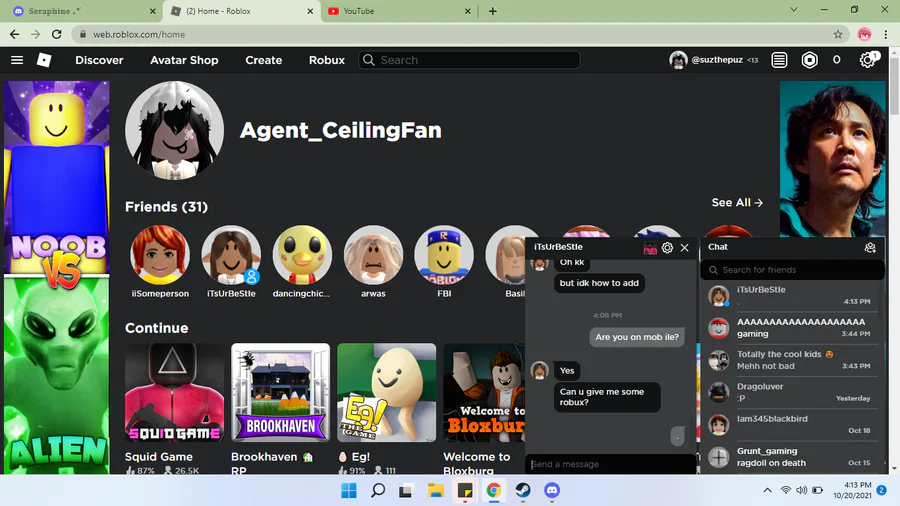Switch to the Seraphime Discord tab
The height and width of the screenshot is (506, 900).
click(82, 11)
